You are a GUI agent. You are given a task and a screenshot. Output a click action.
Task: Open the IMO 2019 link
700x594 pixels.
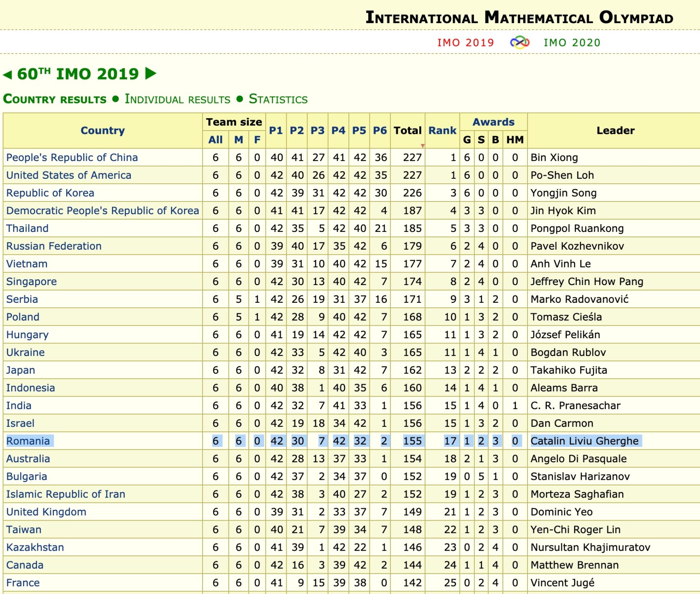(465, 42)
